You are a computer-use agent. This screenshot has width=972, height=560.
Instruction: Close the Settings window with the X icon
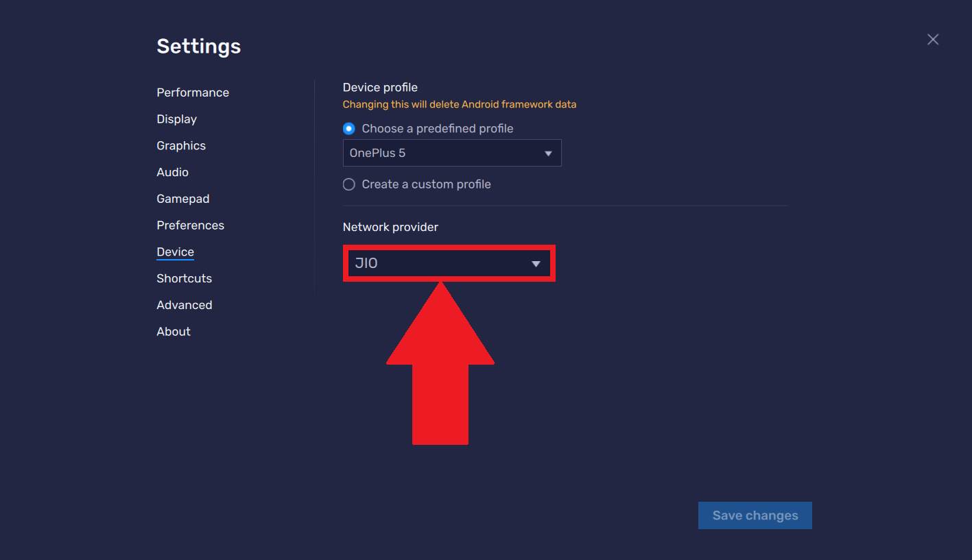coord(933,40)
